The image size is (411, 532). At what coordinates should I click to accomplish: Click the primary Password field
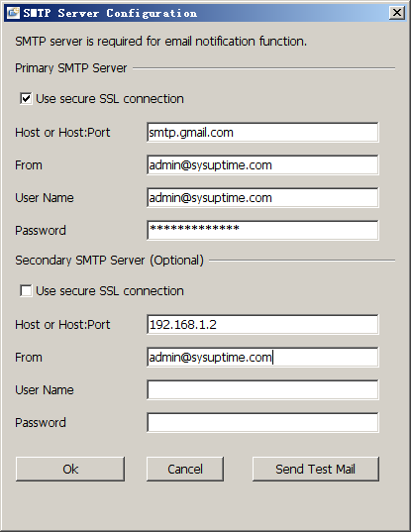tap(262, 230)
